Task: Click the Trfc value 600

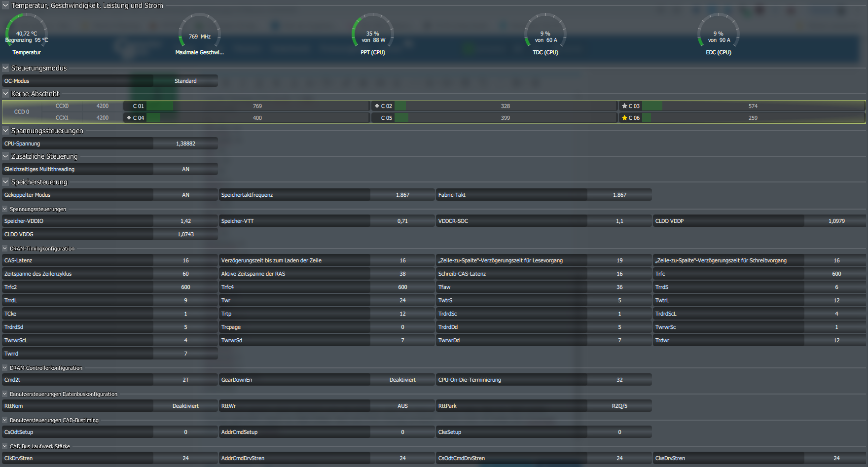Action: coord(836,274)
